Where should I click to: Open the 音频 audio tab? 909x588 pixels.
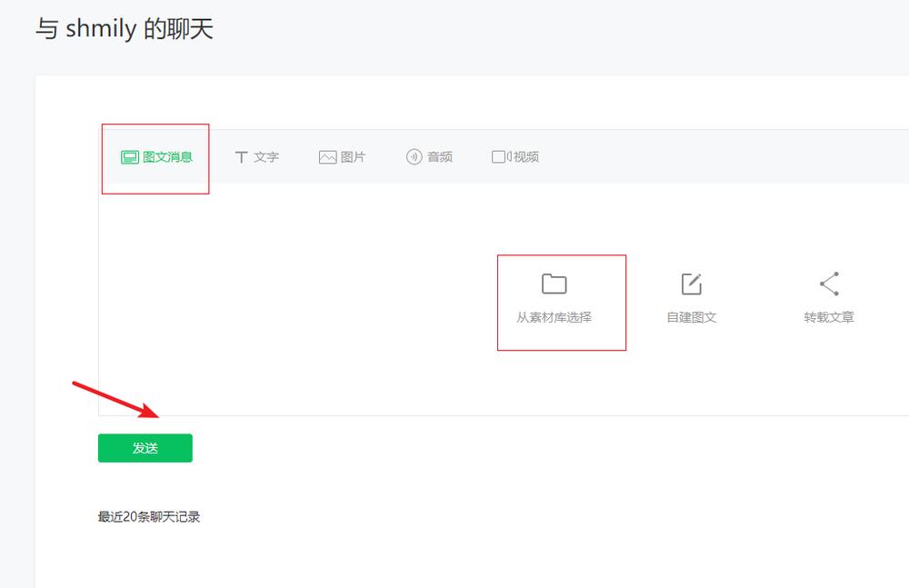tap(429, 155)
